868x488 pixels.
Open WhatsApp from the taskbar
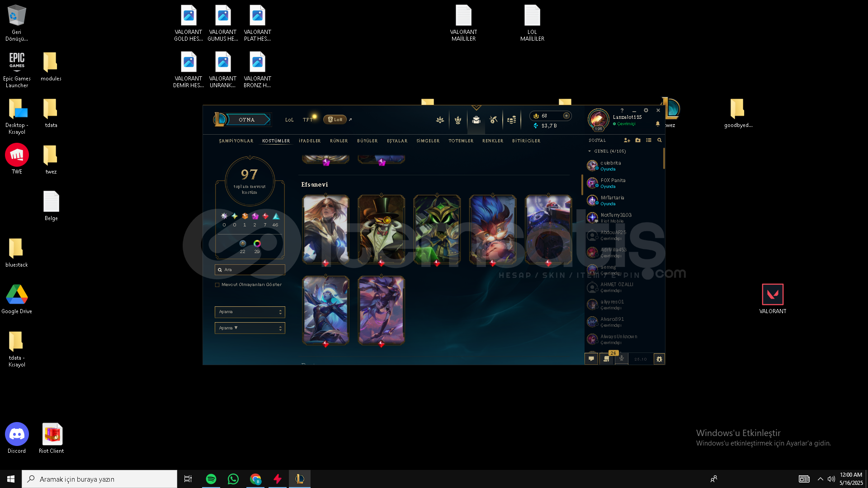point(233,479)
